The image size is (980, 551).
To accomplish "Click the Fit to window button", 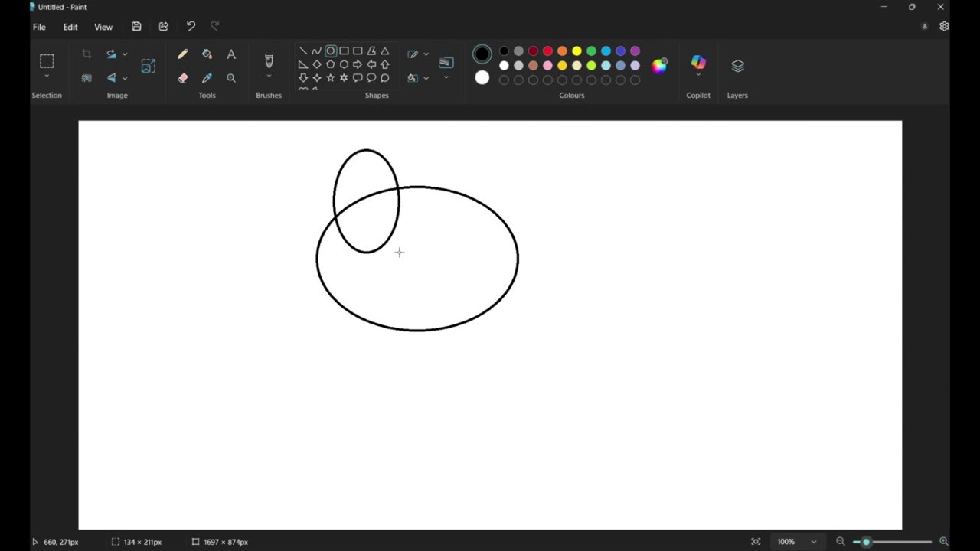I will (756, 542).
